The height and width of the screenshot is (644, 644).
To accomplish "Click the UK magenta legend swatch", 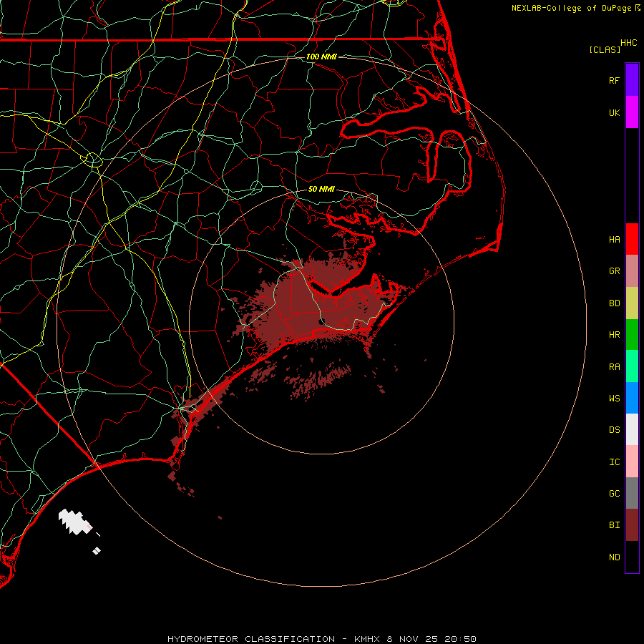I will [632, 112].
